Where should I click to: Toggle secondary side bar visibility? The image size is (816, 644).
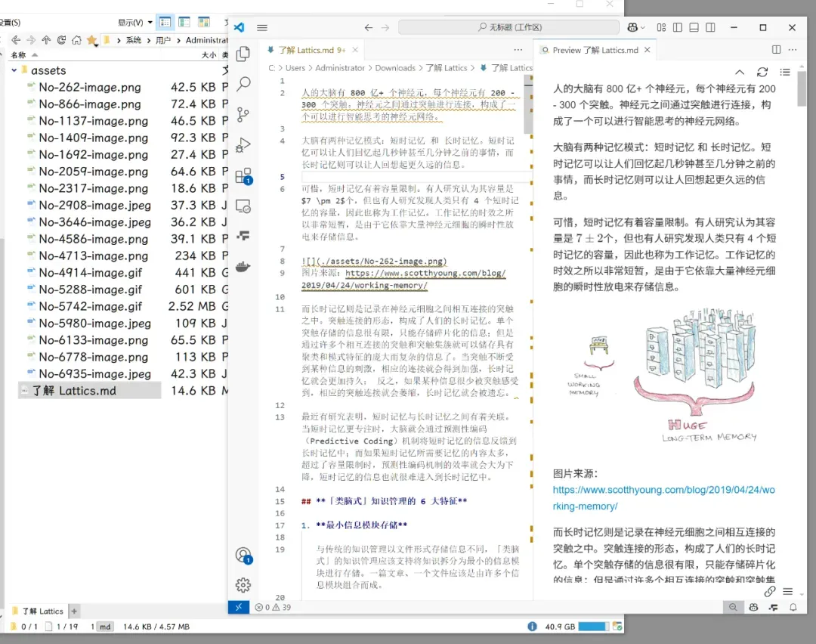coord(710,28)
